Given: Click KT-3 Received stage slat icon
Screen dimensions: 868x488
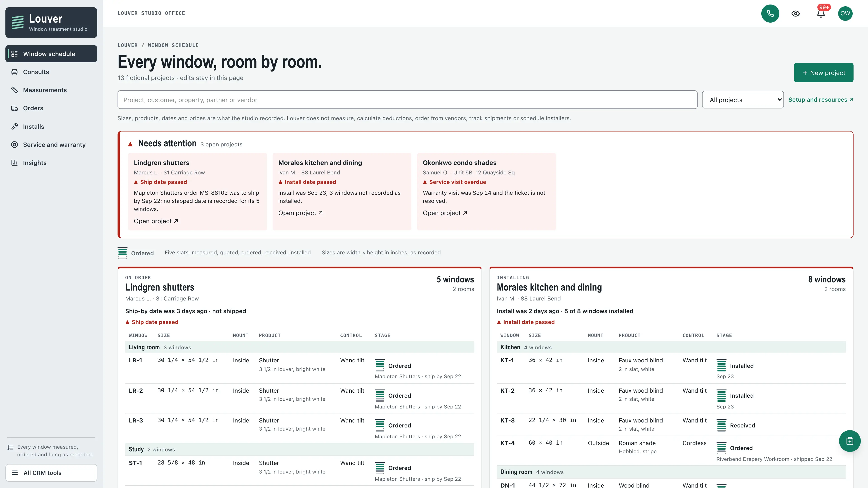Looking at the screenshot, I should [x=722, y=425].
